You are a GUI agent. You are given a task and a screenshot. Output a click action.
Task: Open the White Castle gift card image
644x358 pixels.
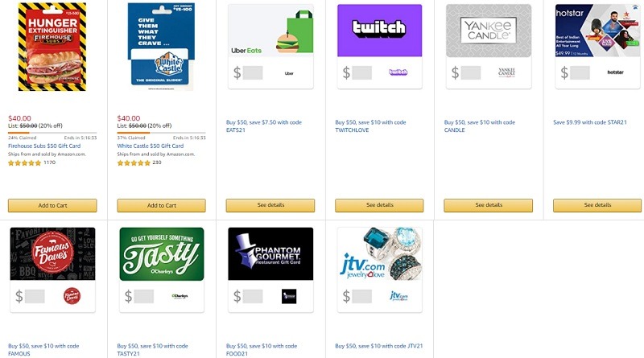[x=162, y=47]
